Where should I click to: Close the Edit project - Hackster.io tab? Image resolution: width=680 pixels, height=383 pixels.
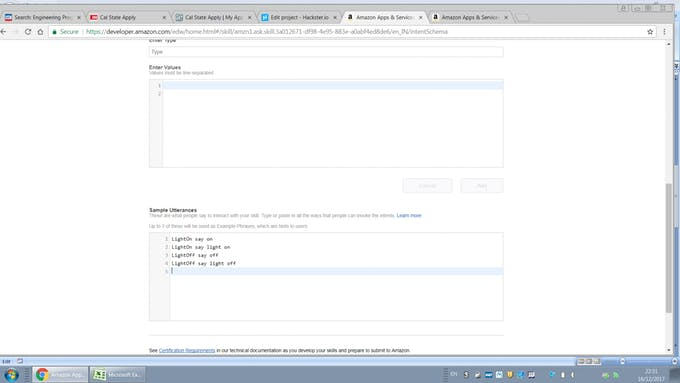(x=335, y=17)
